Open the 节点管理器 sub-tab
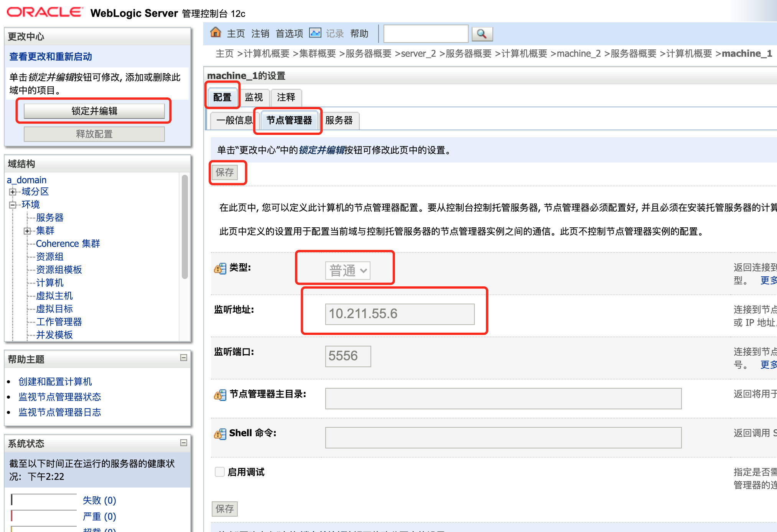Viewport: 777px width, 532px height. (x=289, y=120)
